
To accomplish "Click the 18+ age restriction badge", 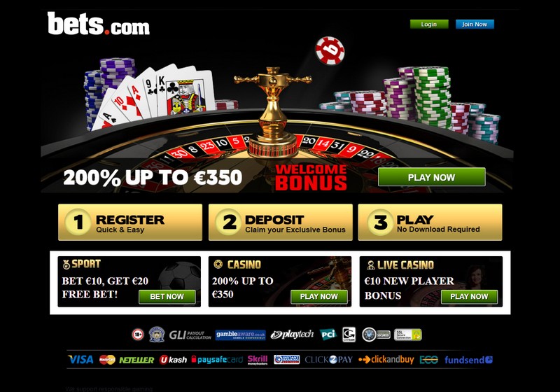I will pos(138,335).
